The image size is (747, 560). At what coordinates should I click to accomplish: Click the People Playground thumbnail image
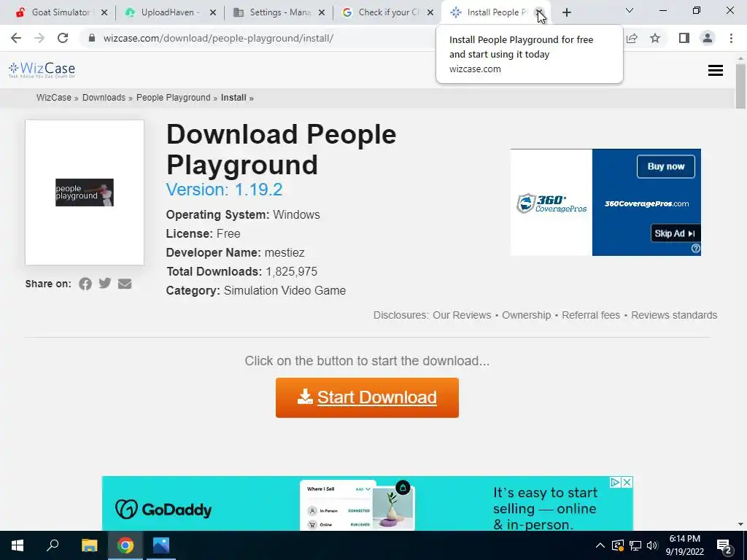pyautogui.click(x=85, y=192)
